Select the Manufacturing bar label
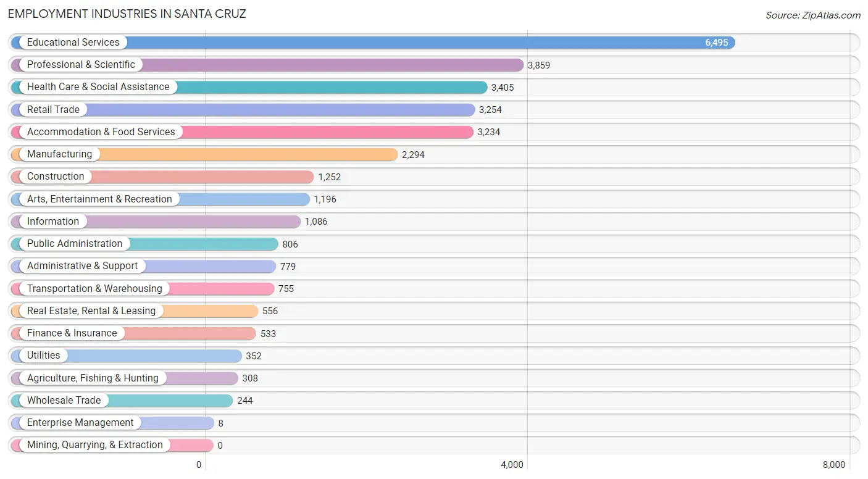The image size is (868, 479). click(59, 154)
